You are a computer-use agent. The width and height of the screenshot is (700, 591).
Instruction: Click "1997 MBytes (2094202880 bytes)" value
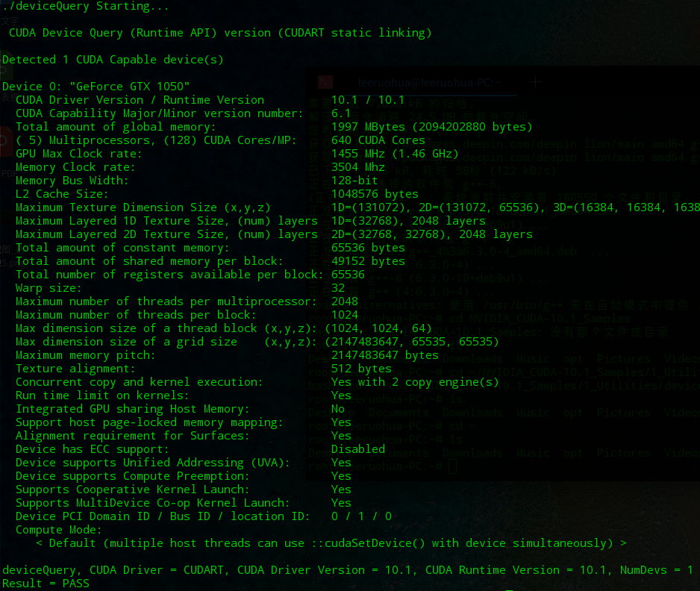point(431,127)
